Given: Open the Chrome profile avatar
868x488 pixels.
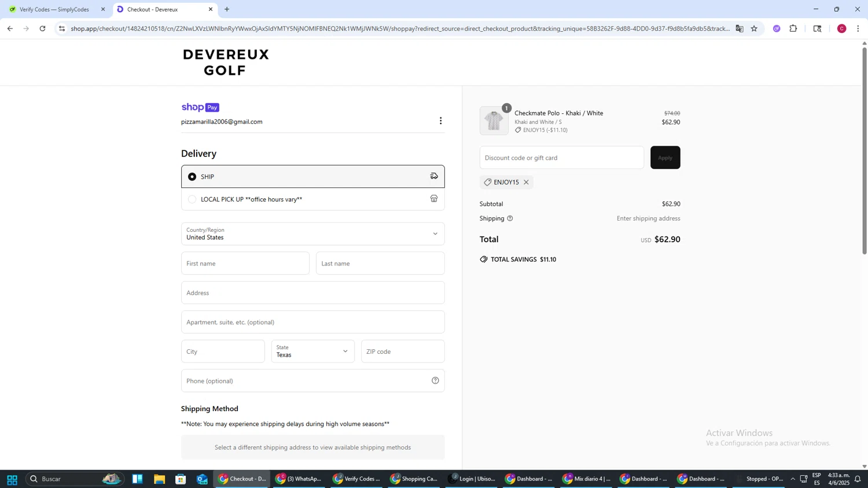Looking at the screenshot, I should (842, 28).
